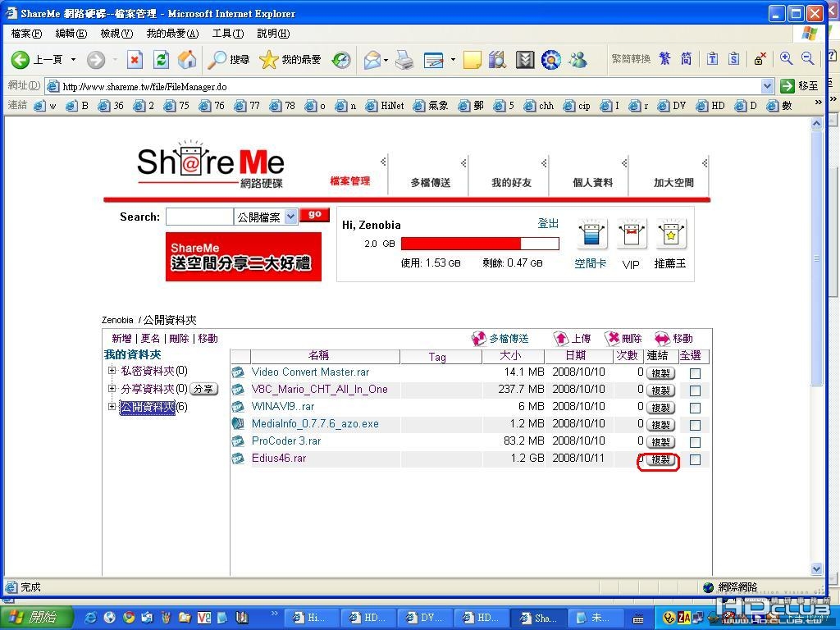840x630 pixels.
Task: Check the box for WINAVI9..rar
Action: click(695, 408)
